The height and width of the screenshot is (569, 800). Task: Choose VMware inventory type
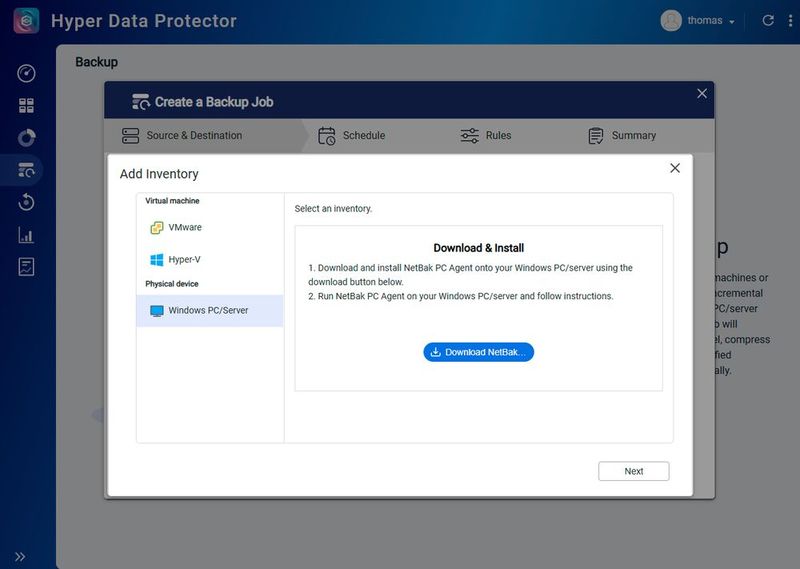210,228
